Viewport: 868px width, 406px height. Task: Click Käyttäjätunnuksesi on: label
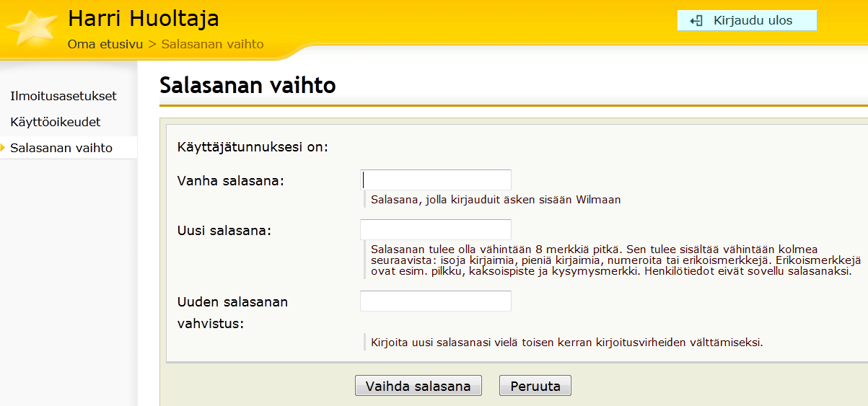pyautogui.click(x=253, y=148)
